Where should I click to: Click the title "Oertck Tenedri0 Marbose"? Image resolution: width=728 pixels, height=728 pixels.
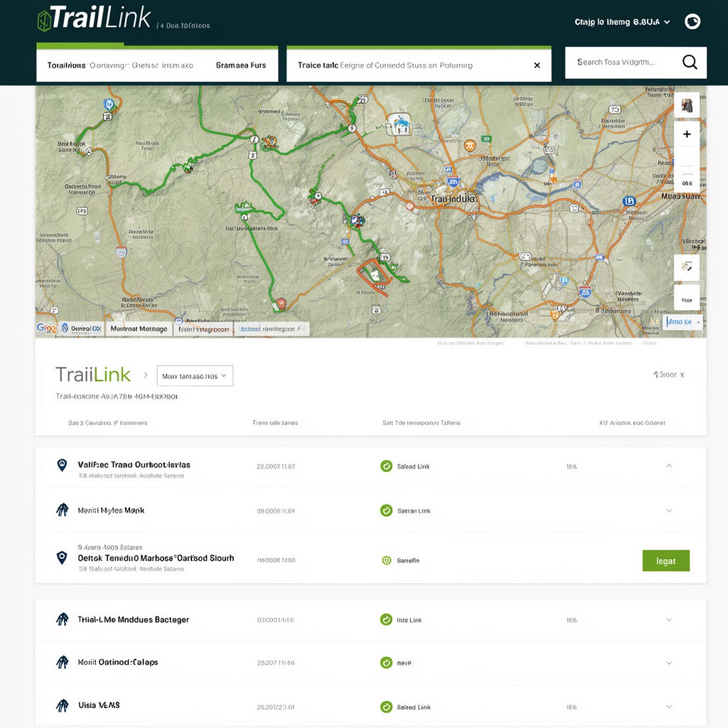(x=156, y=558)
